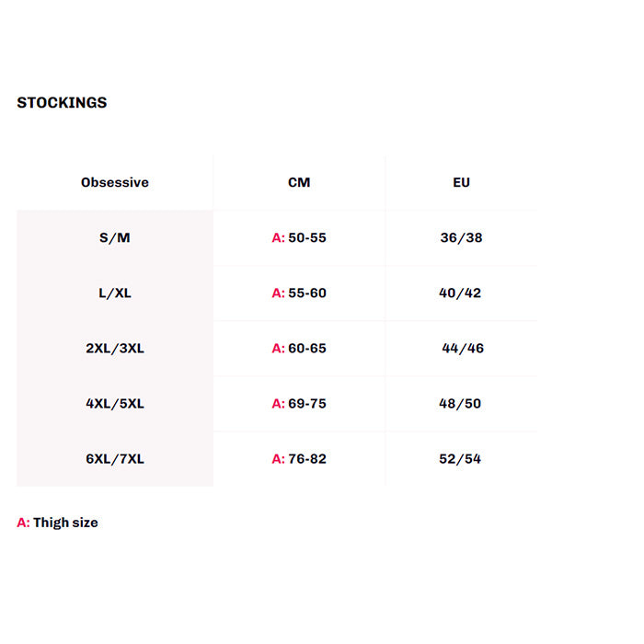644x644 pixels.
Task: Click the 44/46 EU size cell
Action: click(463, 348)
